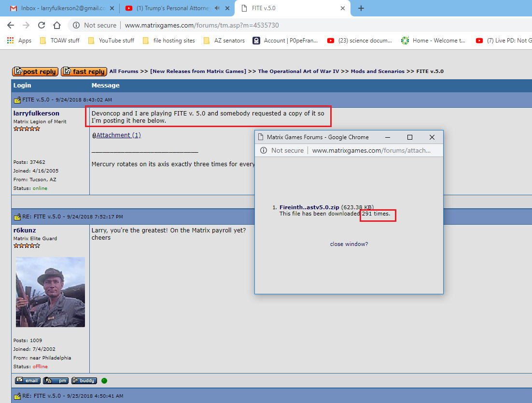
Task: Open the Account P0peFran bookmark
Action: (285, 41)
